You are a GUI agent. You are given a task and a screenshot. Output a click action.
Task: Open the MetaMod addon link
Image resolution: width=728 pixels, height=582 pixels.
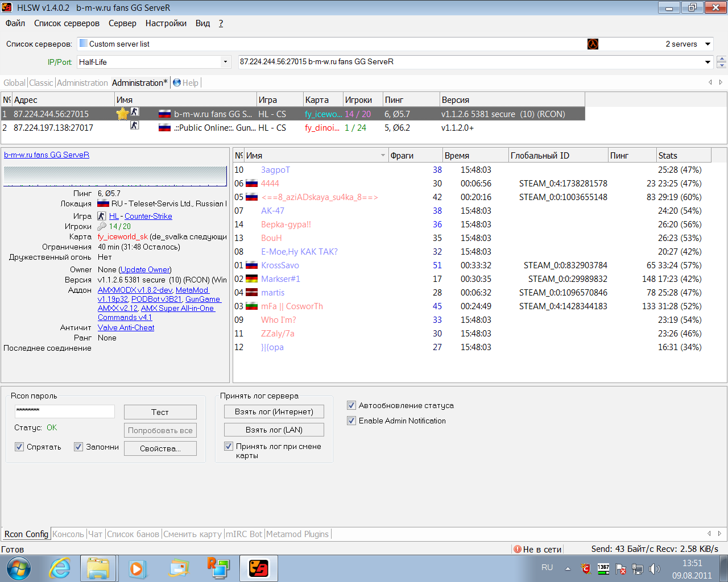pyautogui.click(x=192, y=290)
